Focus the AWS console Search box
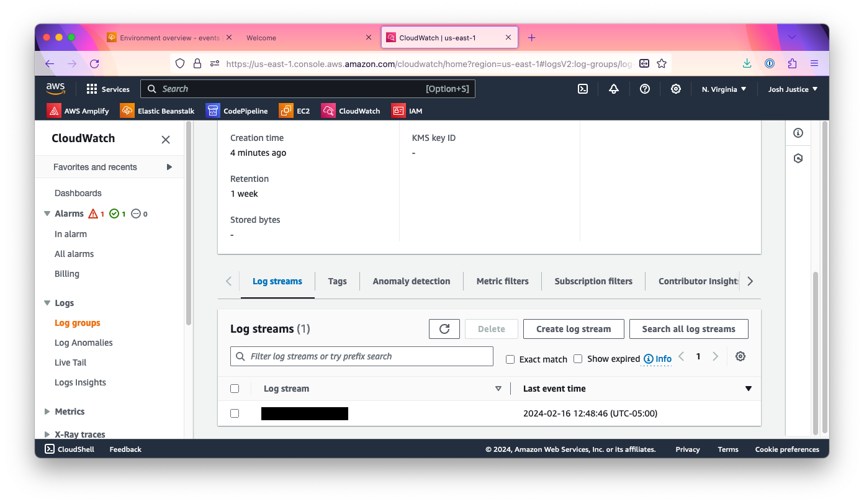 (x=308, y=89)
